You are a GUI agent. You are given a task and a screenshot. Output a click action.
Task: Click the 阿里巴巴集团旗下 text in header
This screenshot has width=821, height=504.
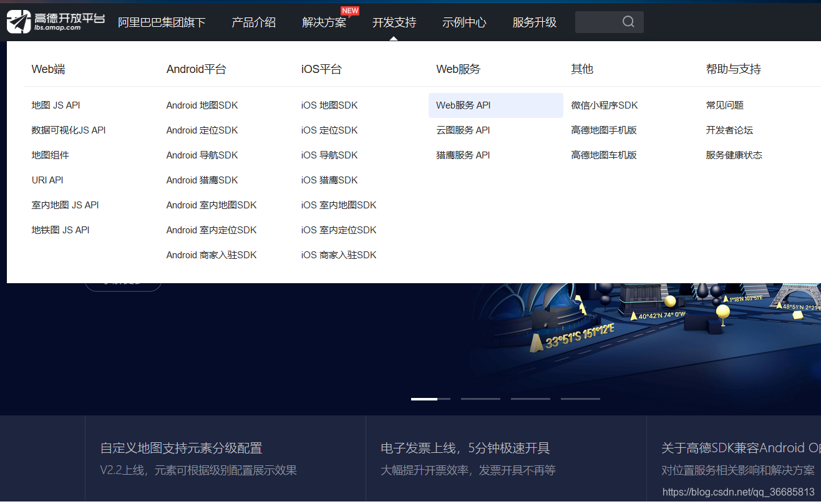(x=162, y=22)
